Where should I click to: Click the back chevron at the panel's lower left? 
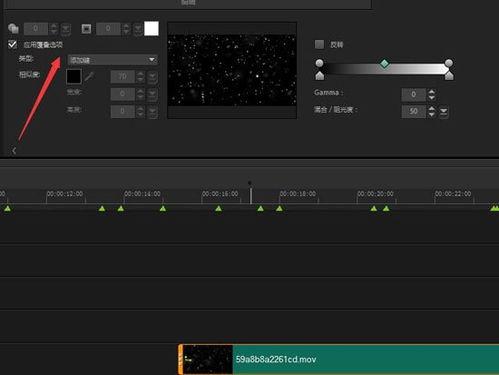14,151
